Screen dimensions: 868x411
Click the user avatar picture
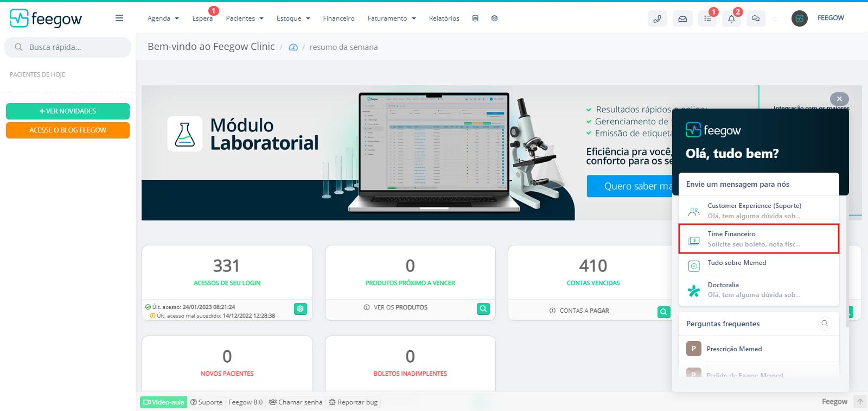click(x=800, y=18)
